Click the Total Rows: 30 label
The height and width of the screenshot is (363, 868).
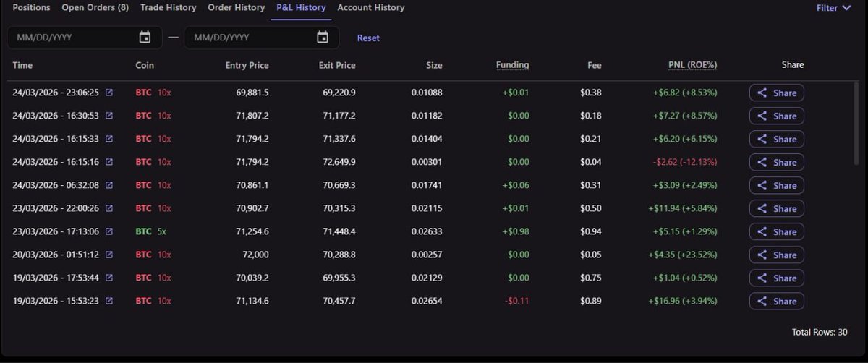[820, 332]
